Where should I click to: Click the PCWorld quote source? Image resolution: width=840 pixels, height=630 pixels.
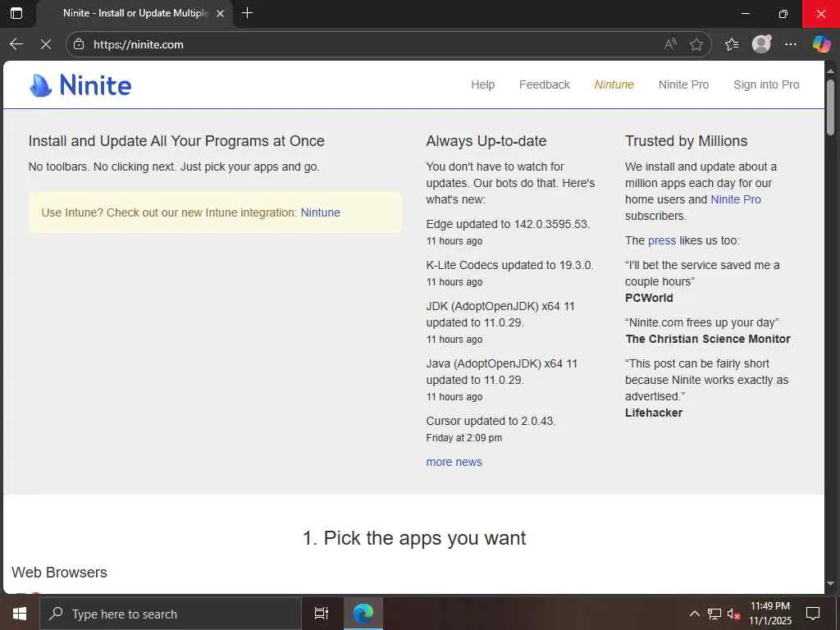click(x=649, y=298)
